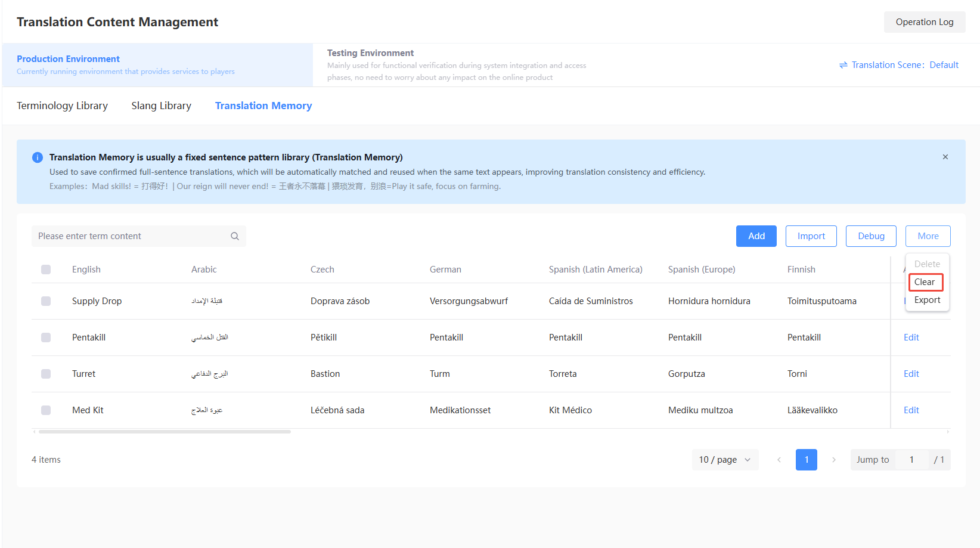
Task: Click the Arabic column header
Action: 204,270
